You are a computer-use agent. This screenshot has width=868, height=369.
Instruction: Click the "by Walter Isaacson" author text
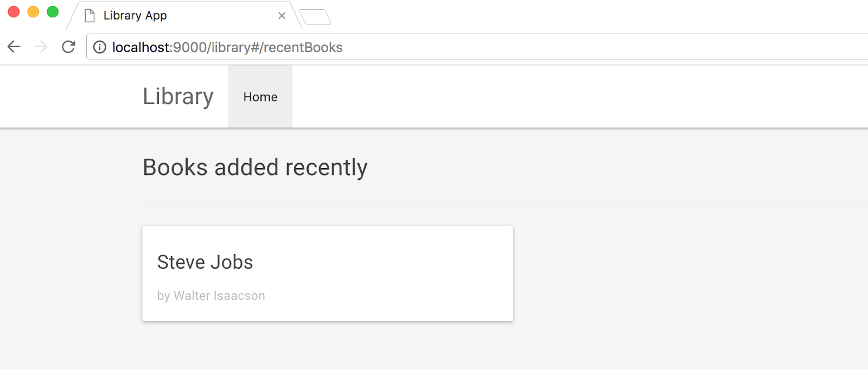[x=211, y=296]
